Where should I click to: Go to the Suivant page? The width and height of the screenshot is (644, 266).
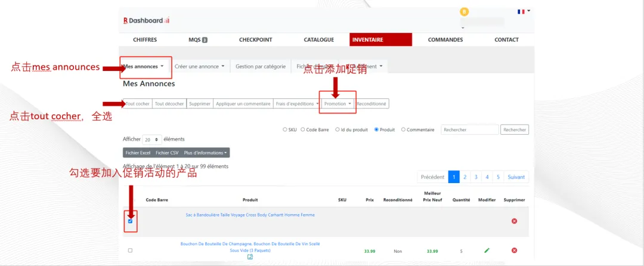point(516,177)
